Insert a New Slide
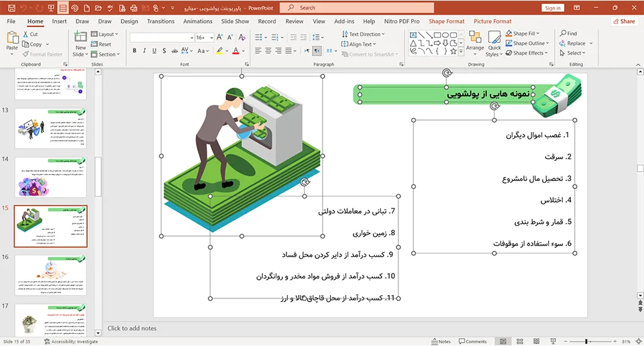Screen dimensions: 644x346 tap(80, 44)
